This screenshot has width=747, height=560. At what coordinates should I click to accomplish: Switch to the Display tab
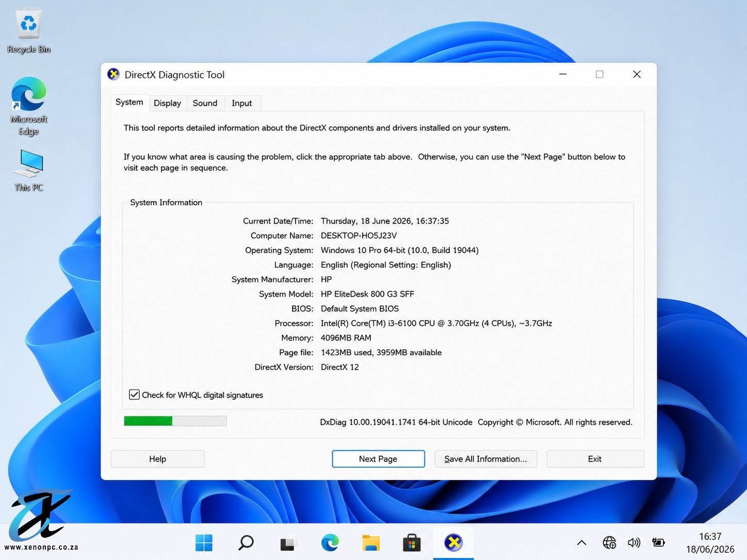[168, 103]
